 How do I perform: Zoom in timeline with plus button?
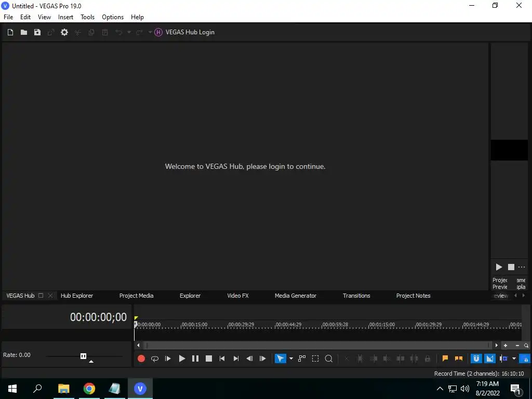point(506,345)
